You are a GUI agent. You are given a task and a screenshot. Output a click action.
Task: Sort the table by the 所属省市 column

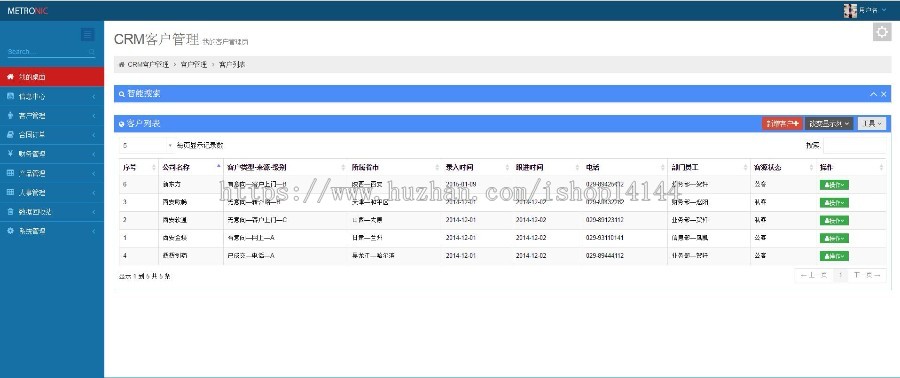[394, 167]
